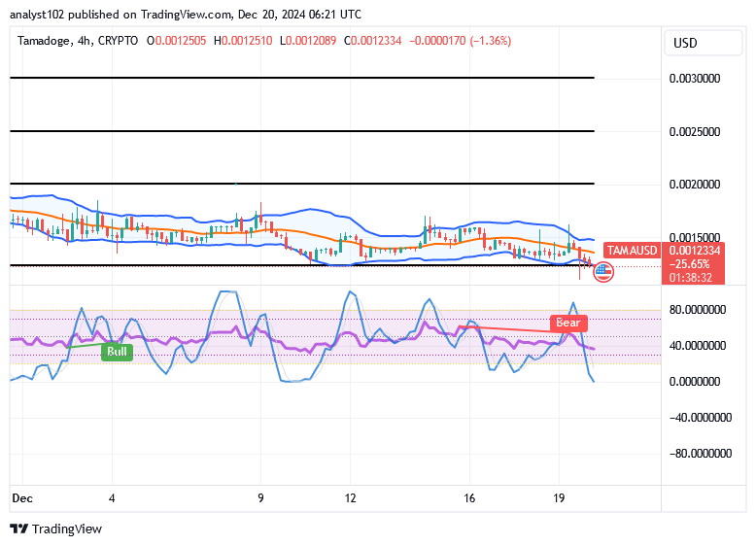Click the 4 date label on time axis
The width and height of the screenshot is (756, 546).
tap(112, 498)
